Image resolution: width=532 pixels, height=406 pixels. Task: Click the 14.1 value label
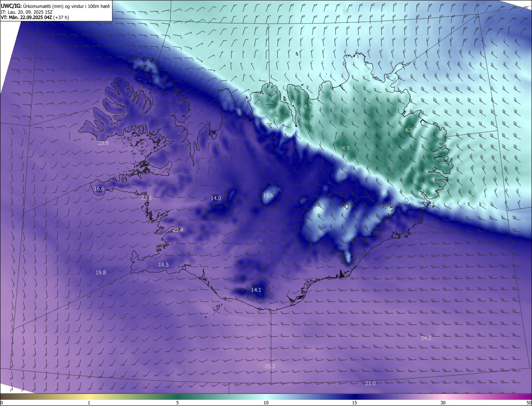pos(256,290)
